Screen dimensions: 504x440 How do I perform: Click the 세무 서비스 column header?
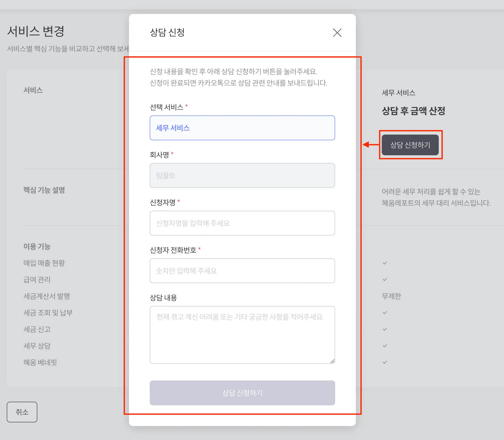coord(398,93)
